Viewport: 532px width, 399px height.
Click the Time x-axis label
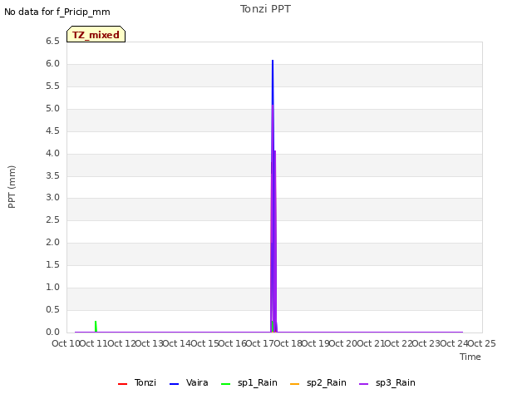pyautogui.click(x=470, y=357)
